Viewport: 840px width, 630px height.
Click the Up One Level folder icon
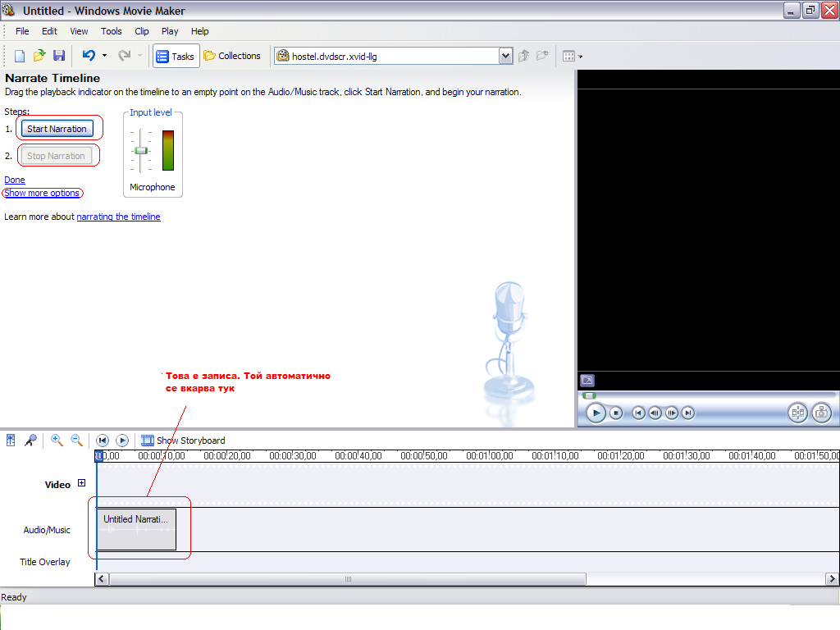[x=524, y=56]
